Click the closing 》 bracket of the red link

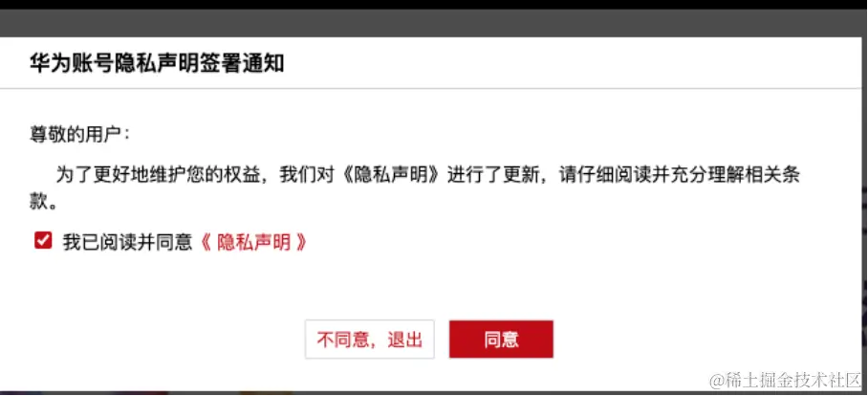[x=300, y=242]
